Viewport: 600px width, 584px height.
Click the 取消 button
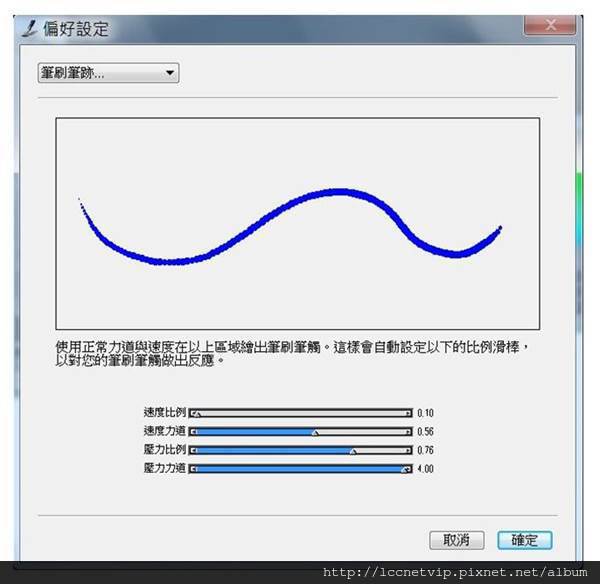point(457,540)
